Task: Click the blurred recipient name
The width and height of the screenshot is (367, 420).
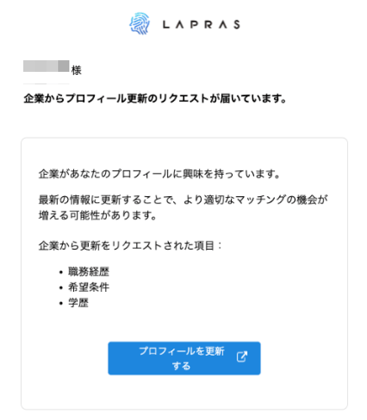Action: coord(46,66)
